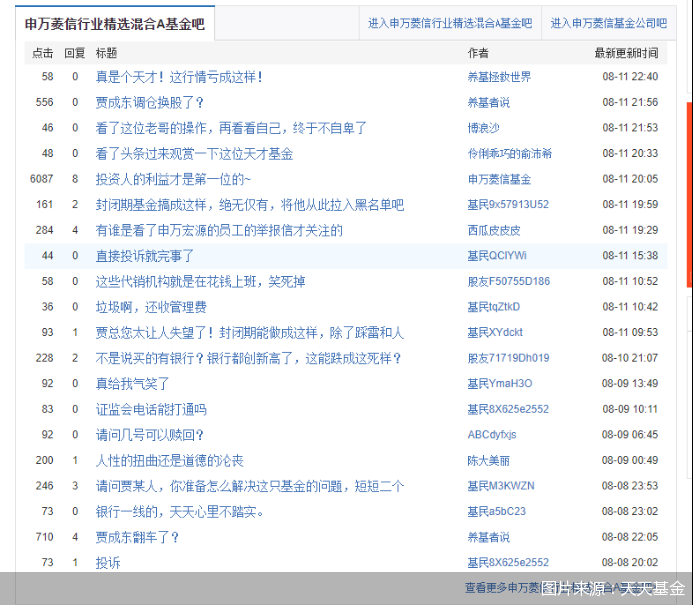Open link 进入申万菱信行业精选混合A基金吧

450,23
